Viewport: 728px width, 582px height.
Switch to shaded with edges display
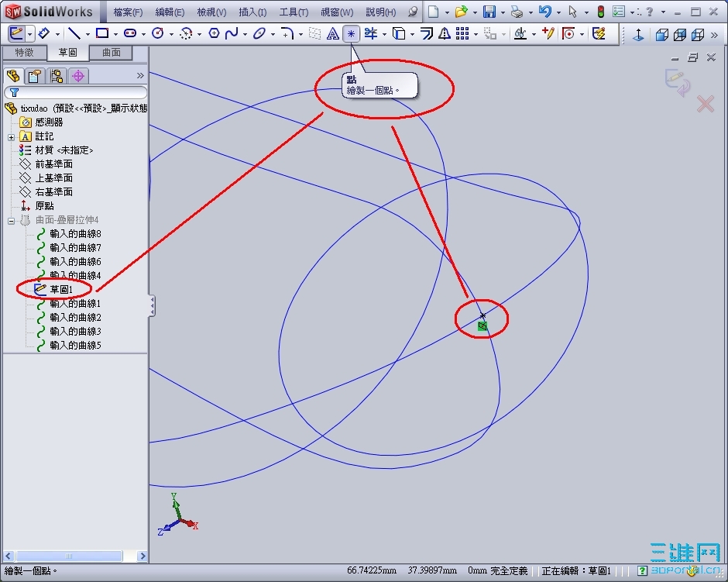[x=661, y=35]
